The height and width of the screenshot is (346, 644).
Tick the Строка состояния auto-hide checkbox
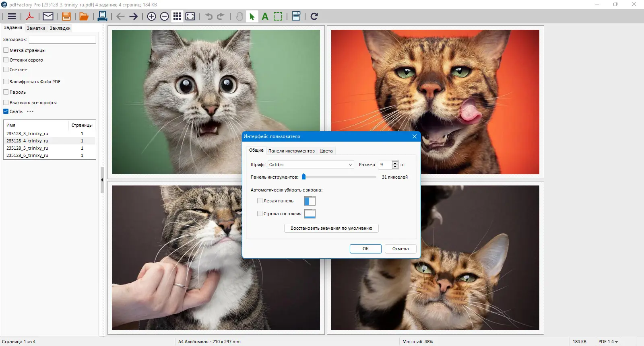pyautogui.click(x=260, y=214)
